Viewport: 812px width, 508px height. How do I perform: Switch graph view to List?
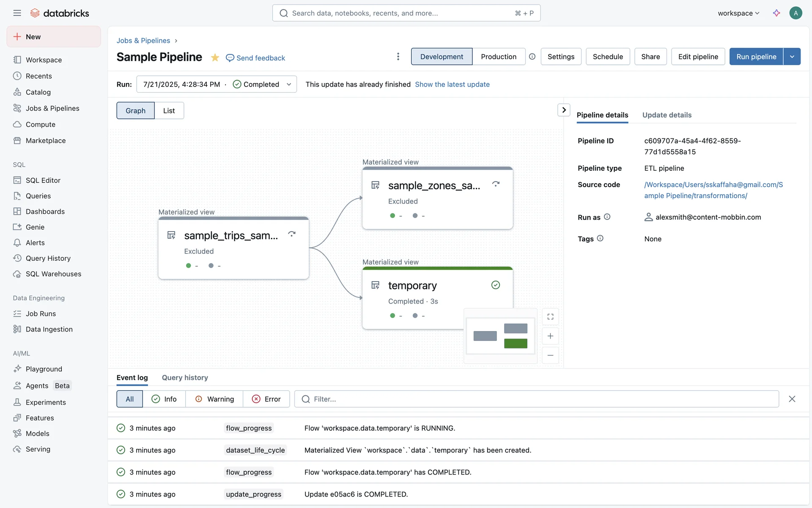pos(169,110)
